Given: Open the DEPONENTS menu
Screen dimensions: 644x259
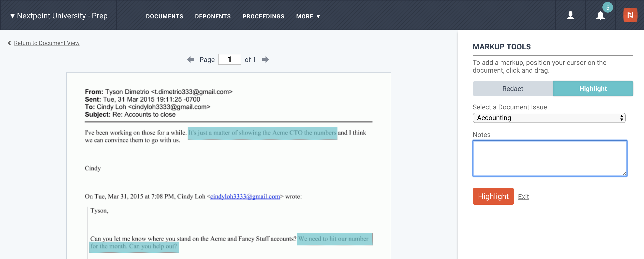Looking at the screenshot, I should tap(213, 16).
